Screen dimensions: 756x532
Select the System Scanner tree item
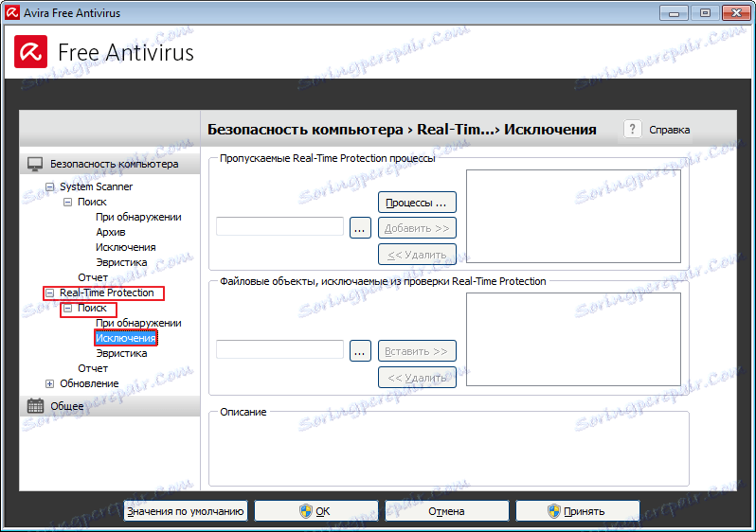coord(96,186)
